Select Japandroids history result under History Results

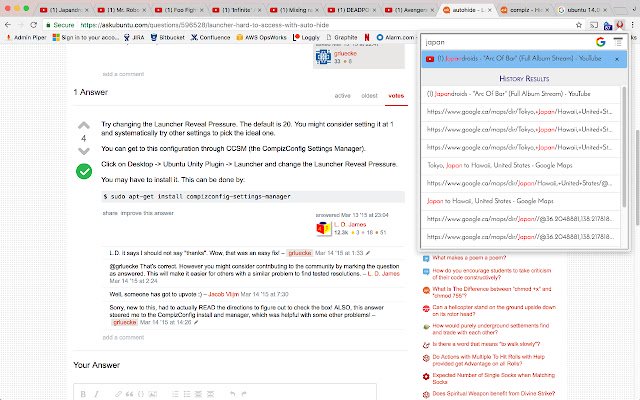click(x=521, y=94)
